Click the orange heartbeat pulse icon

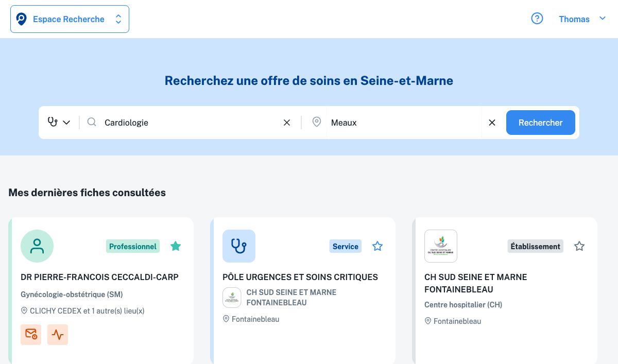pos(58,335)
